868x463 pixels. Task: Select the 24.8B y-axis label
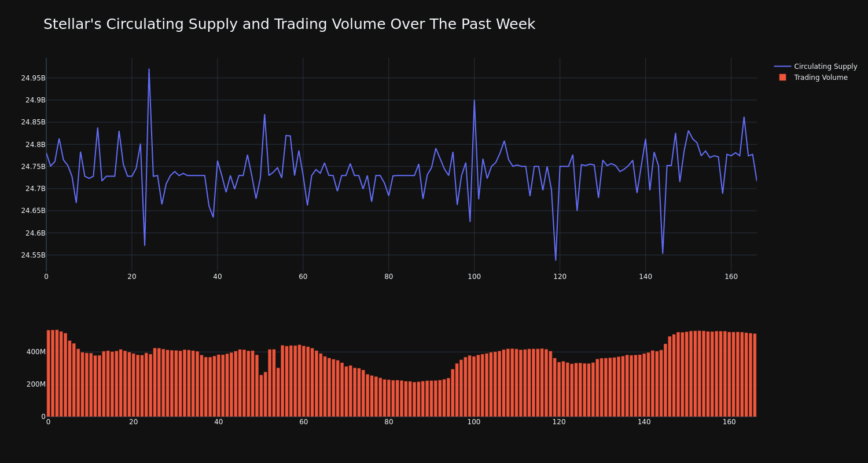(x=35, y=145)
